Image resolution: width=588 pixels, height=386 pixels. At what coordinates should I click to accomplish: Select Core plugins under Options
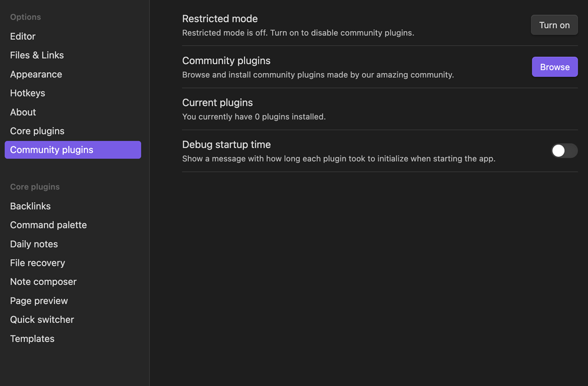[x=73, y=131]
